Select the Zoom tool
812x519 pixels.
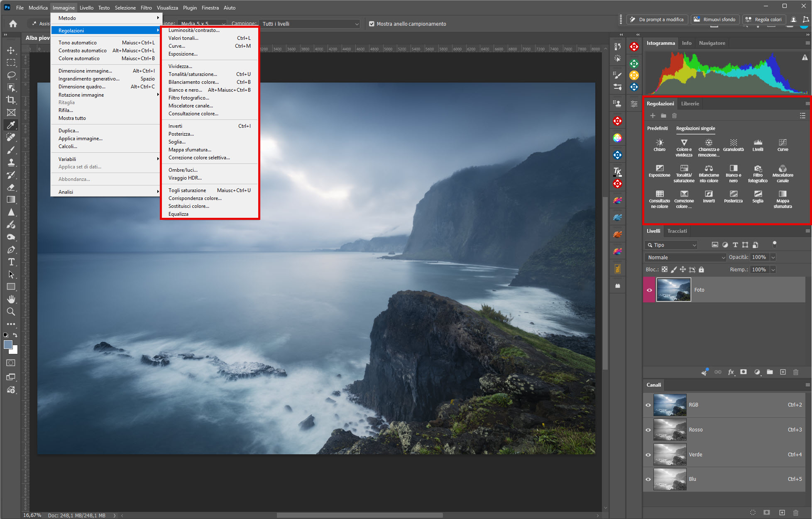pyautogui.click(x=11, y=312)
